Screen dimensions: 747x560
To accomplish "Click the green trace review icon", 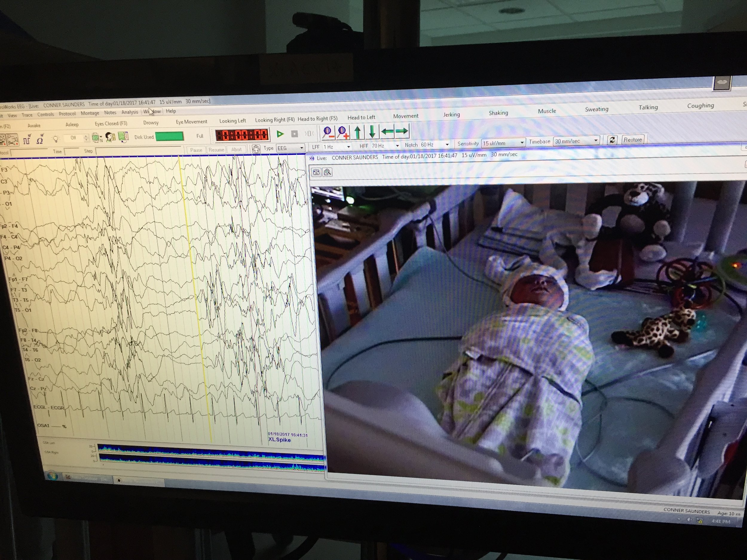I will click(x=123, y=137).
